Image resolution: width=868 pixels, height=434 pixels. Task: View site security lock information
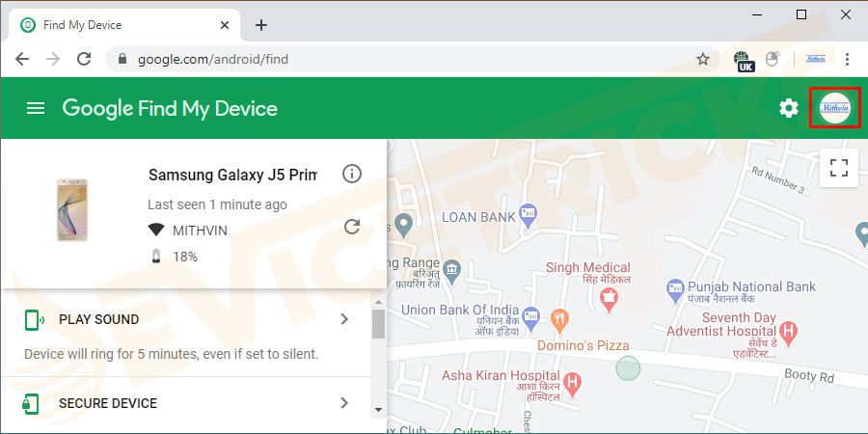(x=122, y=59)
